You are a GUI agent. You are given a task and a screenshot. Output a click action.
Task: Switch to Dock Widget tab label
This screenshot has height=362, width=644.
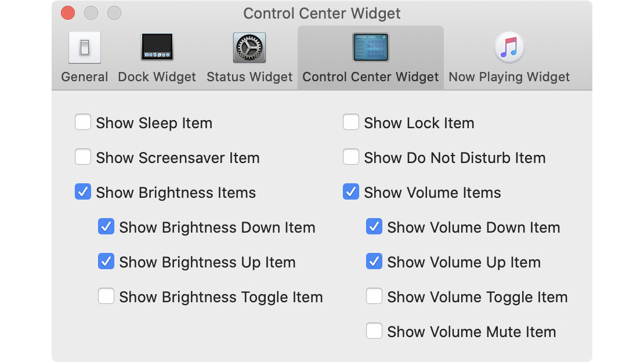click(x=157, y=77)
